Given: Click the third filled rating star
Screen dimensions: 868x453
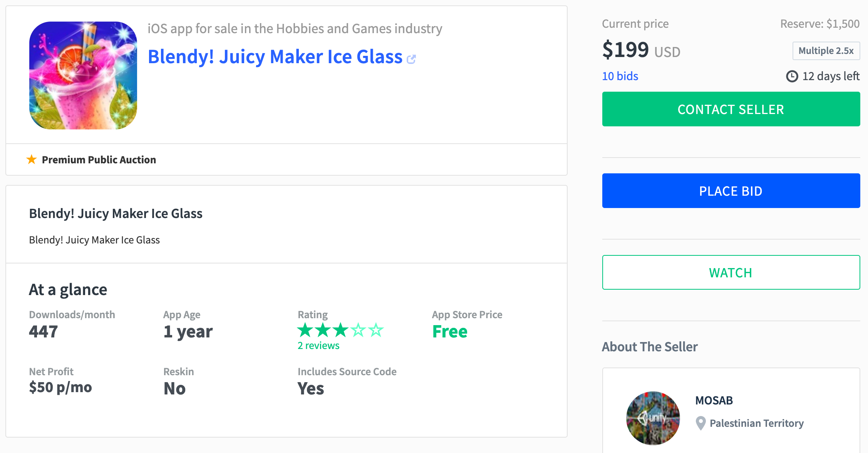Looking at the screenshot, I should [340, 330].
